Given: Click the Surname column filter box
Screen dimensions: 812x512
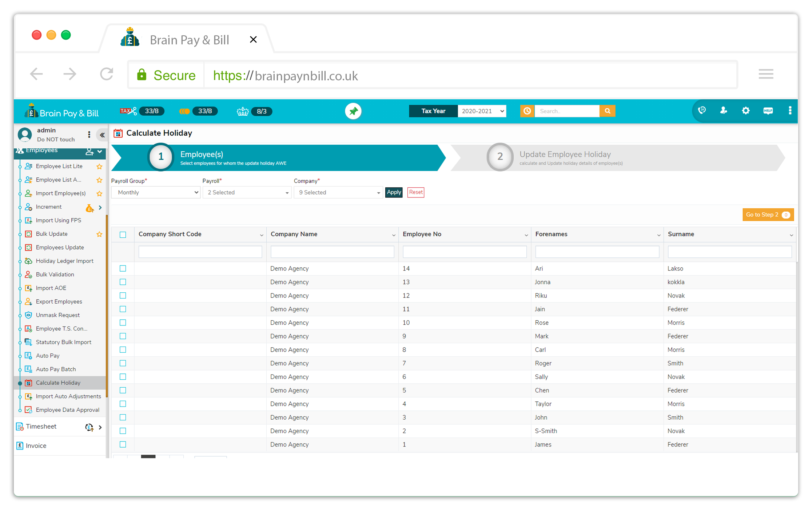Looking at the screenshot, I should (x=729, y=252).
